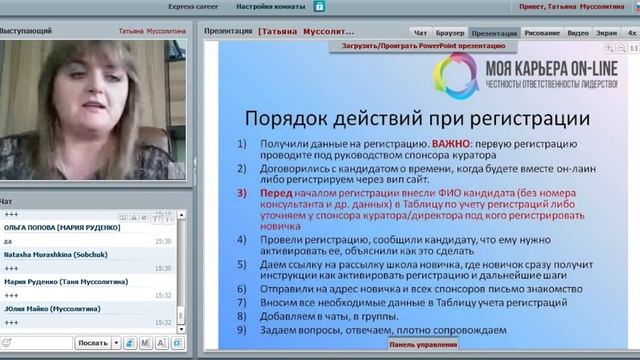Click the Выступающий panel header
The image size is (640, 360).
pyautogui.click(x=26, y=31)
